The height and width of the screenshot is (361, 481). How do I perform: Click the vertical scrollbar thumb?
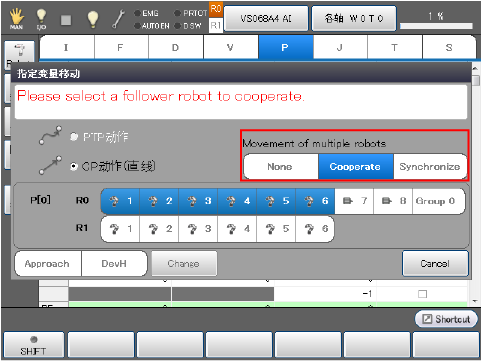476,80
